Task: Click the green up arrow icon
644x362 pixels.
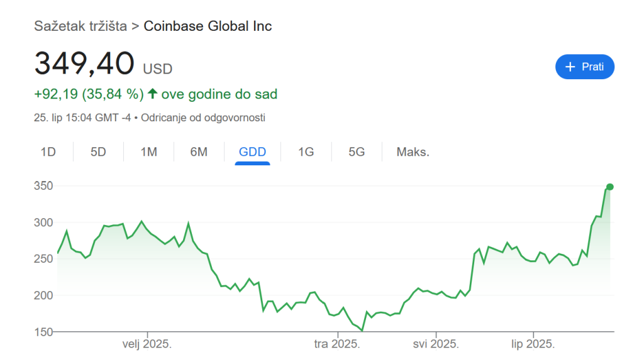Action: click(x=152, y=94)
